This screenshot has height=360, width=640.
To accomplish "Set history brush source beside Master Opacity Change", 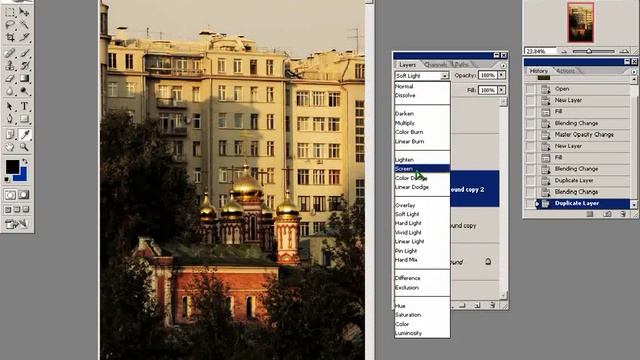I will (x=530, y=134).
